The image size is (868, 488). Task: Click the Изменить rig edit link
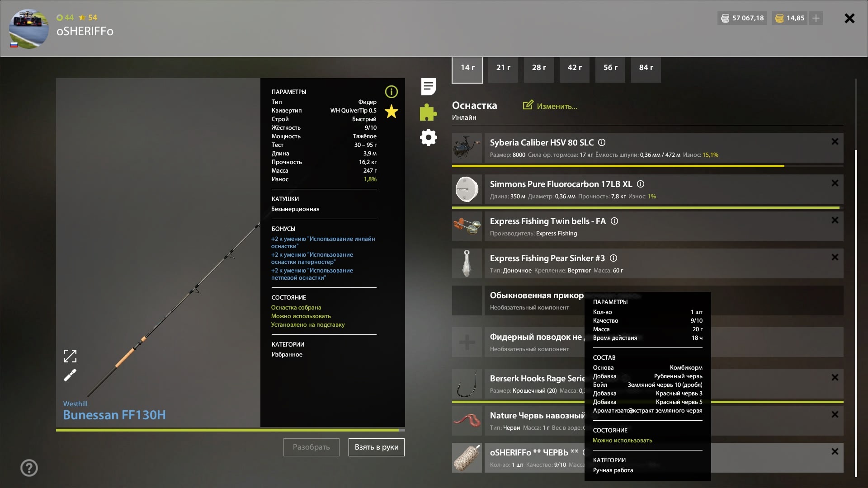pyautogui.click(x=550, y=106)
